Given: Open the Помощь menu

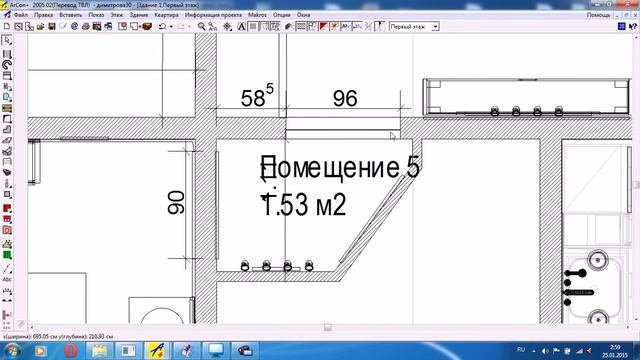Looking at the screenshot, I should pyautogui.click(x=598, y=15).
